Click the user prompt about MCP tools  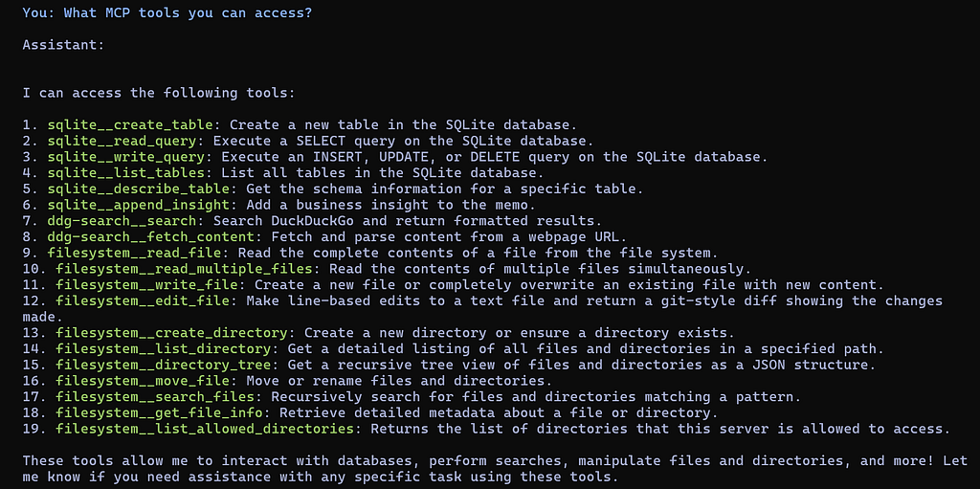tap(167, 13)
